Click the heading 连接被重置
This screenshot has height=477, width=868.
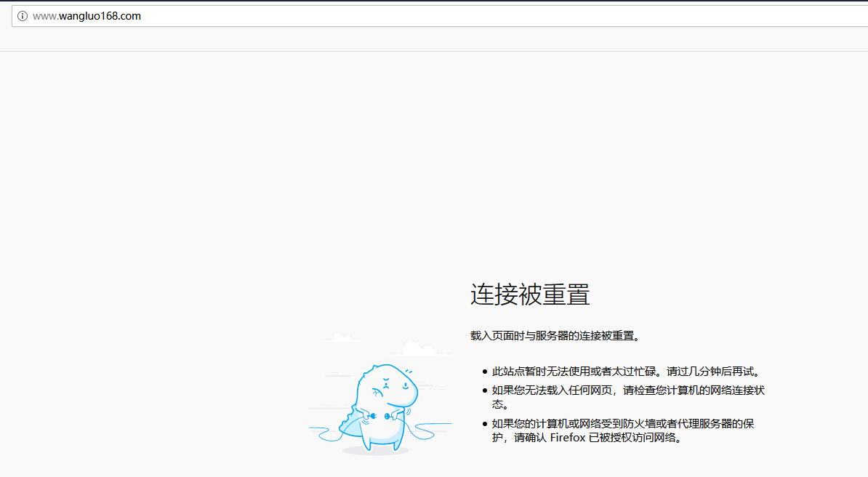click(530, 294)
